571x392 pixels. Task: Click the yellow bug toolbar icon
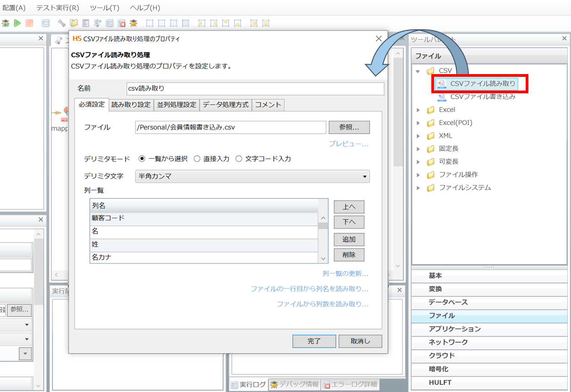coord(134,23)
